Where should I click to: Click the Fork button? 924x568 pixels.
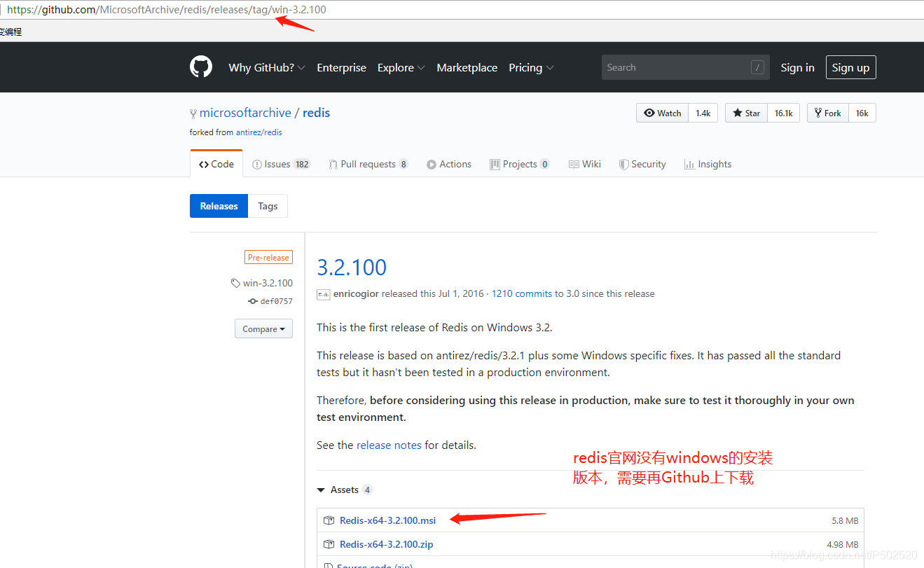pos(828,113)
